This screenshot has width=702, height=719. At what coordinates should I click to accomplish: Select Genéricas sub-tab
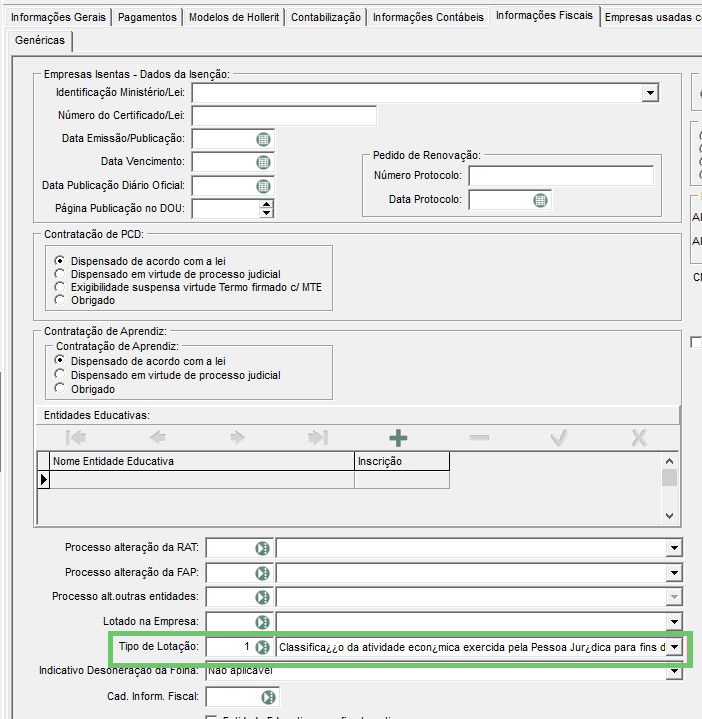click(x=40, y=40)
